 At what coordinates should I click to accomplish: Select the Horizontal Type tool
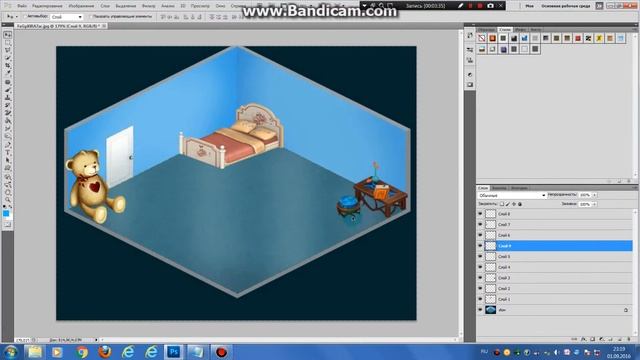coord(7,152)
